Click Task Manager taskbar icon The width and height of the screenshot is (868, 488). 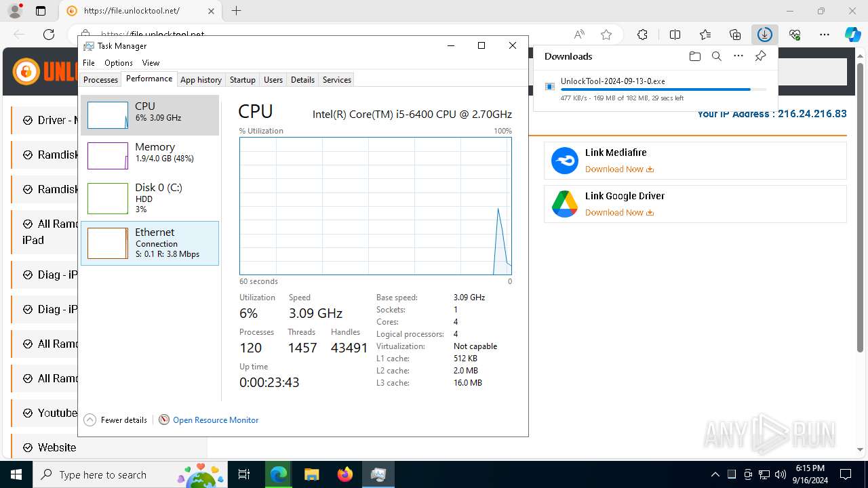[x=378, y=474]
